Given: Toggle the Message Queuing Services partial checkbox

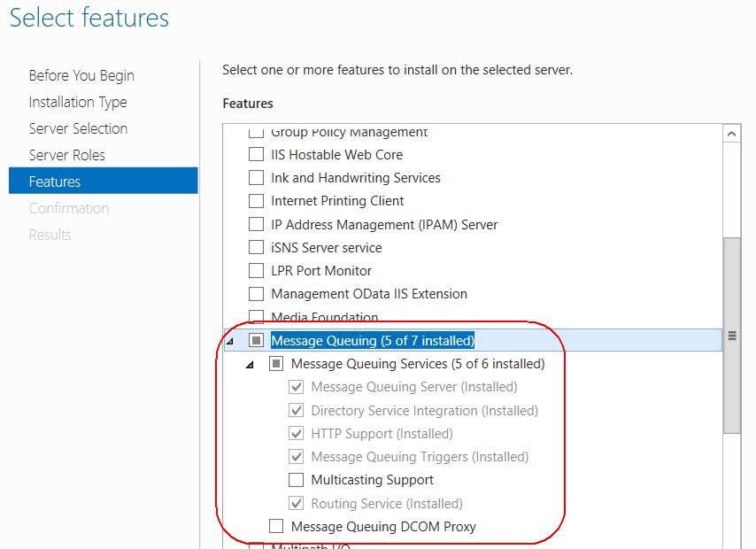Looking at the screenshot, I should coord(276,363).
